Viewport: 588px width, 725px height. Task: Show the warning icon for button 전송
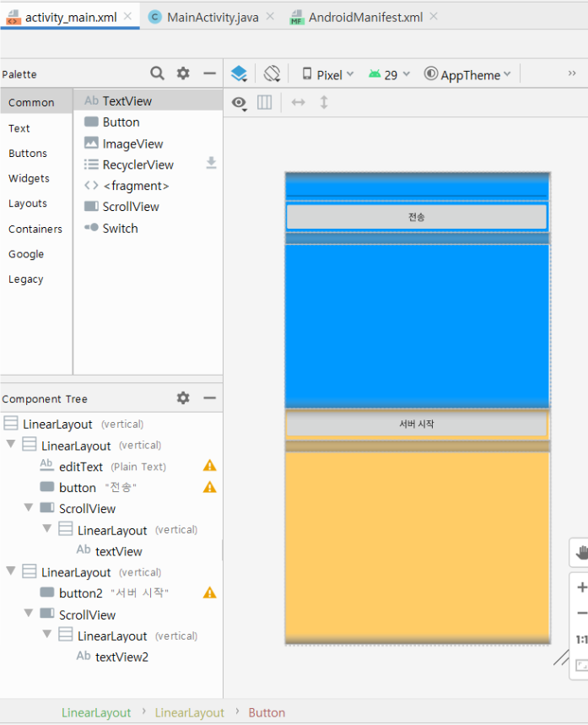(210, 487)
